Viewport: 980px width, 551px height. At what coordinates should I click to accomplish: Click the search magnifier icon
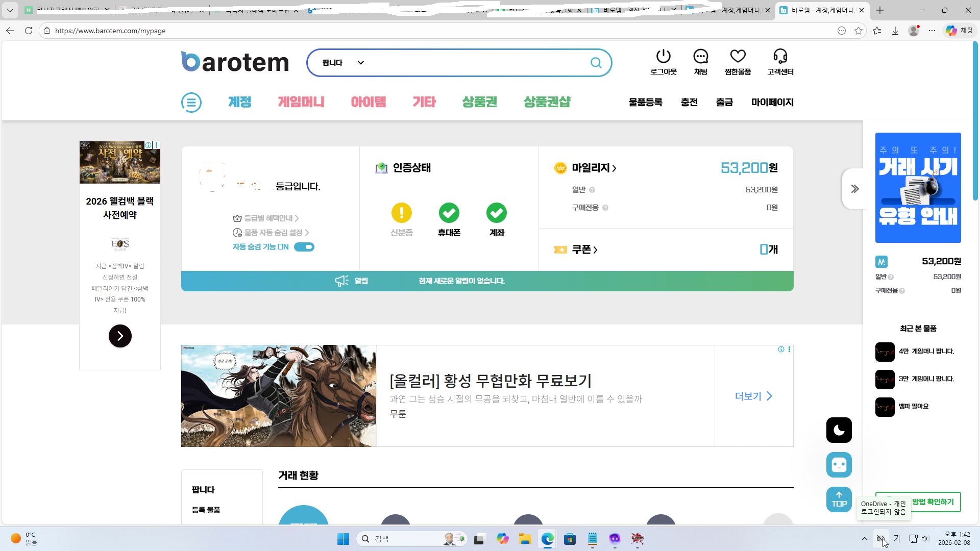(596, 63)
